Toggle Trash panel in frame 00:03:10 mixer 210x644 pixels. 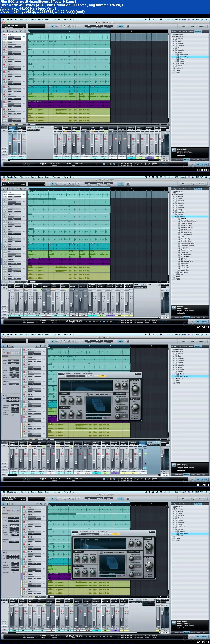[4, 152]
